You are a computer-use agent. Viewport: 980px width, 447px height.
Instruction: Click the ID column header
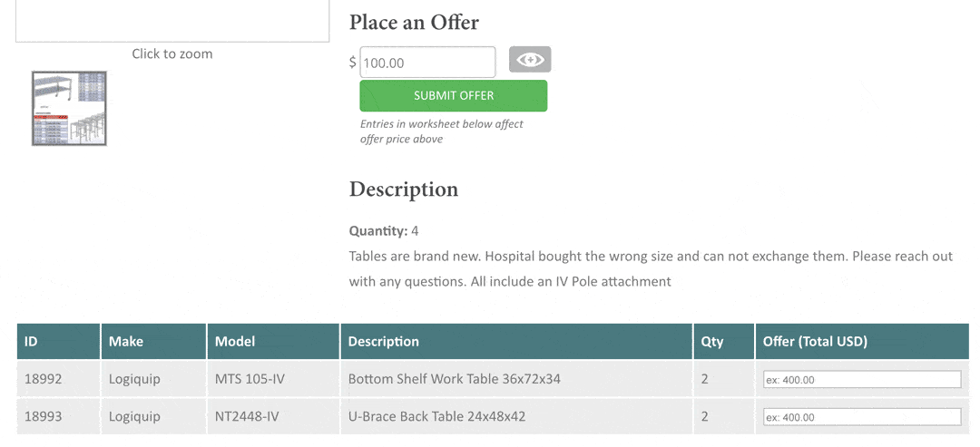click(x=32, y=342)
